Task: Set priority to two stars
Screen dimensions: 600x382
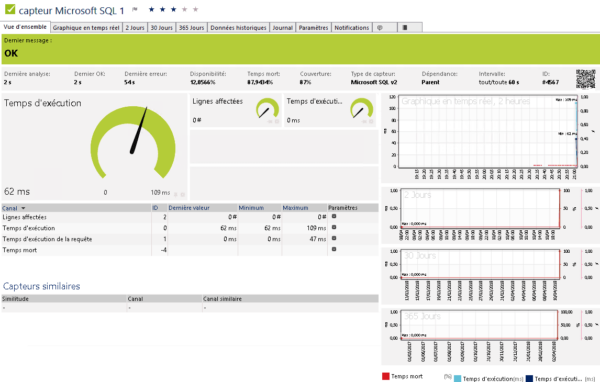Action: [x=162, y=9]
